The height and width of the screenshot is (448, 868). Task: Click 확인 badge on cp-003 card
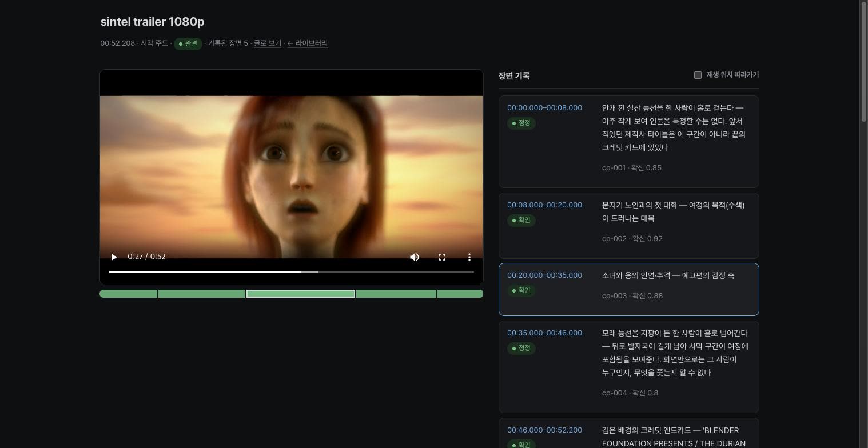(x=521, y=290)
